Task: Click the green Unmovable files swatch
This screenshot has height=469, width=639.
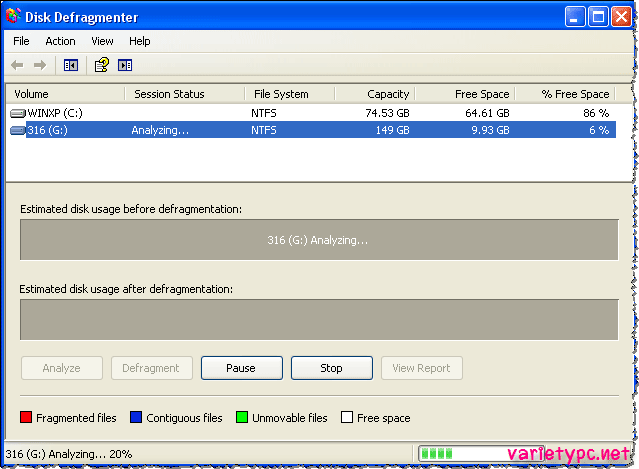Action: point(242,417)
